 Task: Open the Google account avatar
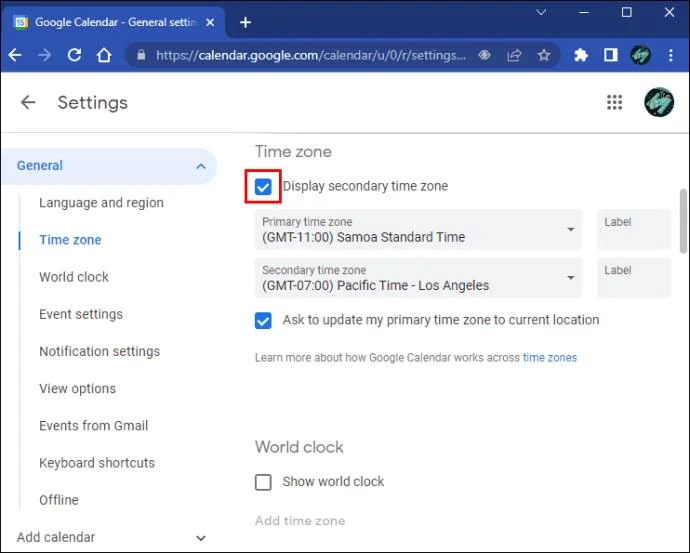pyautogui.click(x=659, y=102)
